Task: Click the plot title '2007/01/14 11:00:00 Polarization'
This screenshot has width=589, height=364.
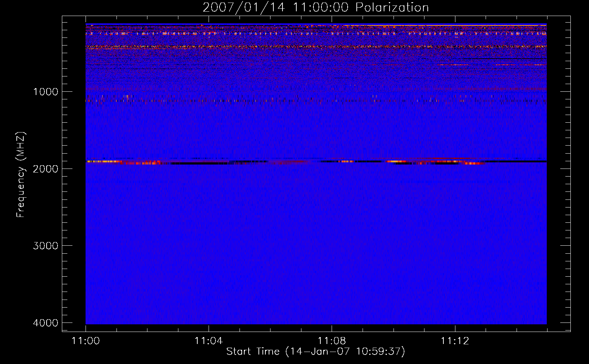Action: pos(316,7)
